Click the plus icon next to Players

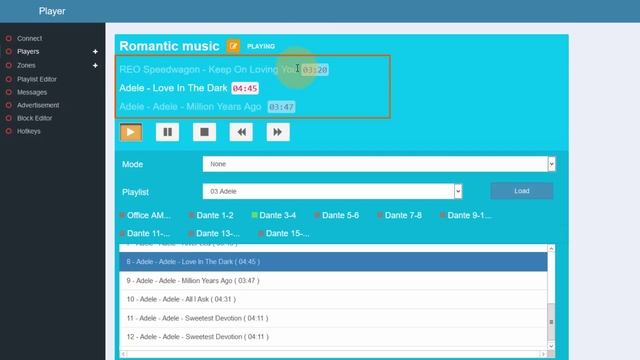click(95, 52)
